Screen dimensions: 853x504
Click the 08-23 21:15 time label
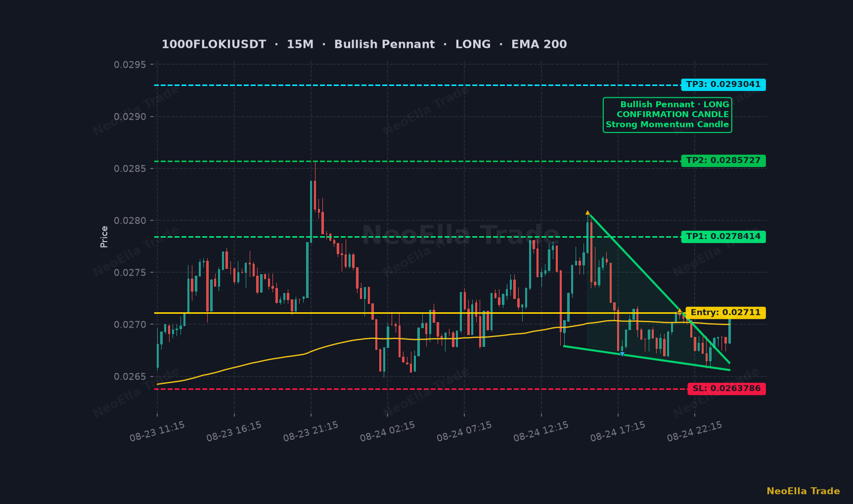click(x=311, y=431)
